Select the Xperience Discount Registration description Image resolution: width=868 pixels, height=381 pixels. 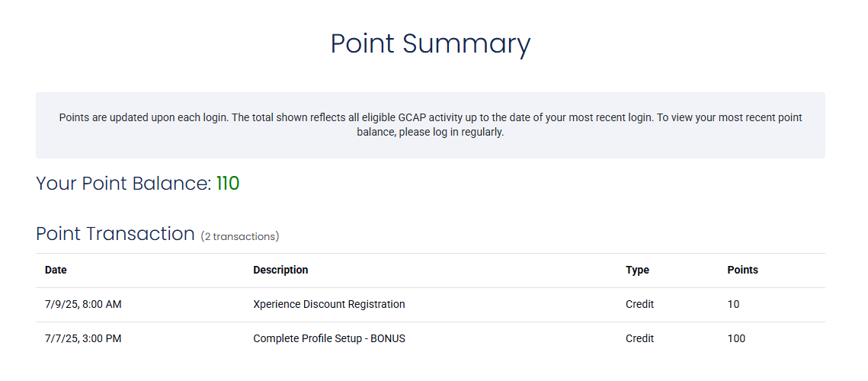coord(328,304)
